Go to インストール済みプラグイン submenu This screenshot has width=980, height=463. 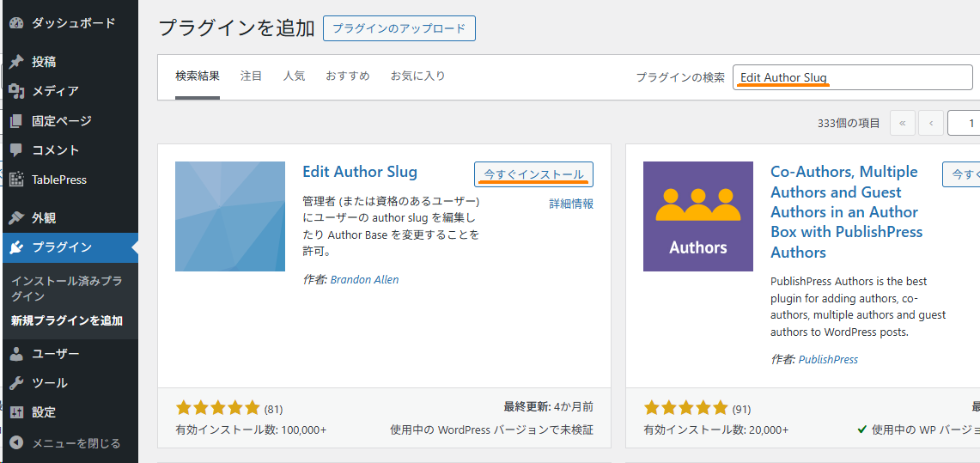(x=67, y=288)
